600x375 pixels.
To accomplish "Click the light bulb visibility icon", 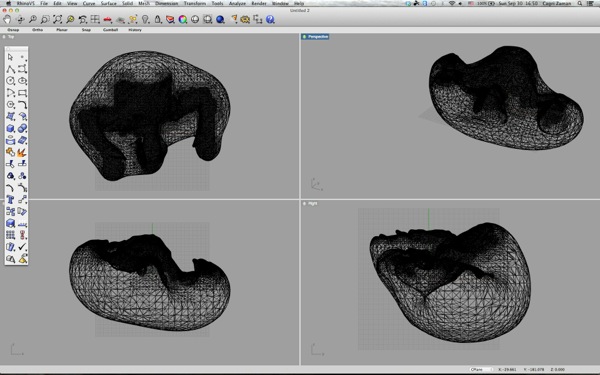I will 145,19.
